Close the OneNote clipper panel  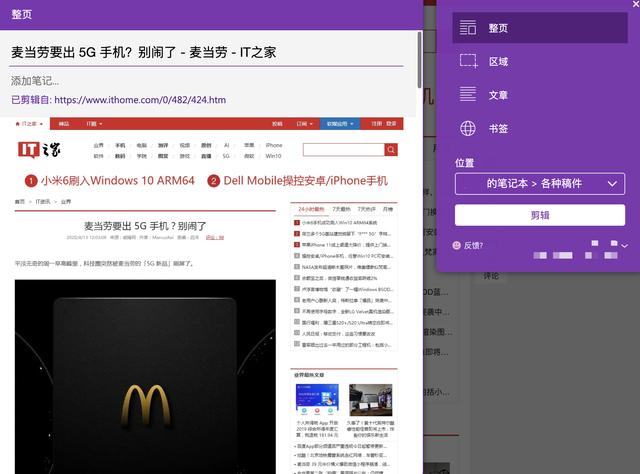coord(636,3)
